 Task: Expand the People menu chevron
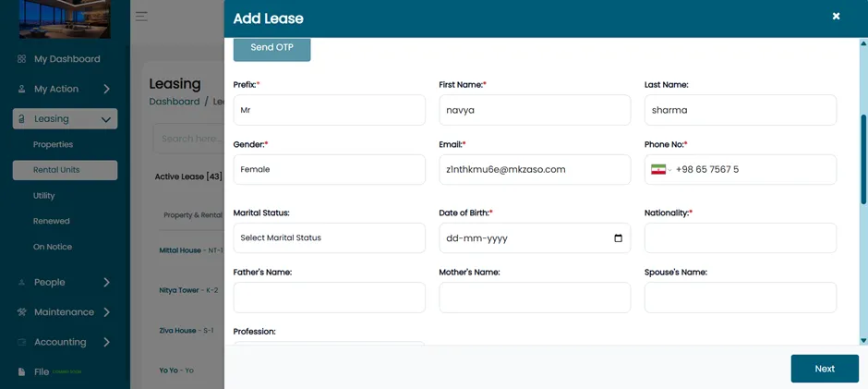pos(106,282)
